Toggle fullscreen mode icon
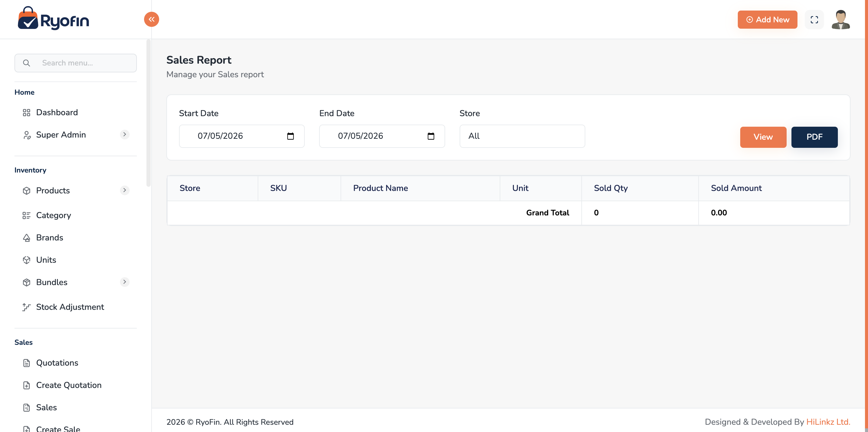 814,20
